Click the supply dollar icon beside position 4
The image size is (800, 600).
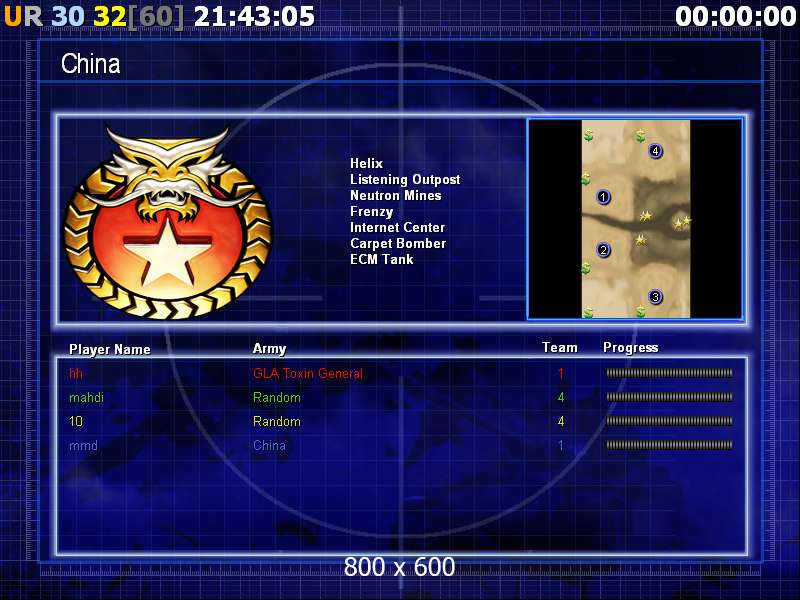640,136
